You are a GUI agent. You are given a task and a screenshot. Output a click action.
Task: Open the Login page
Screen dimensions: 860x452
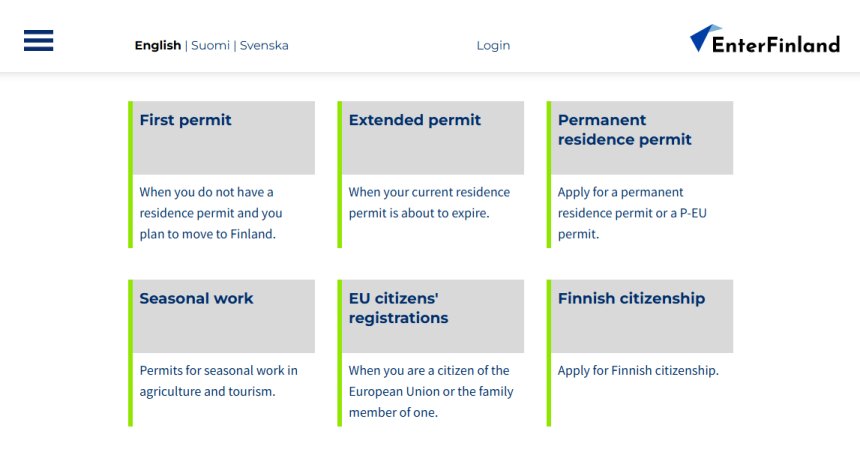click(493, 45)
